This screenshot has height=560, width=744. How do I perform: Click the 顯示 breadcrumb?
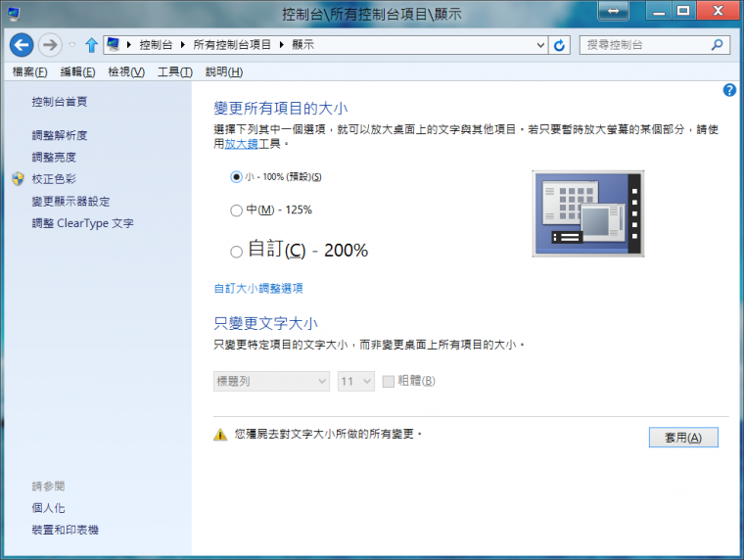[x=302, y=45]
